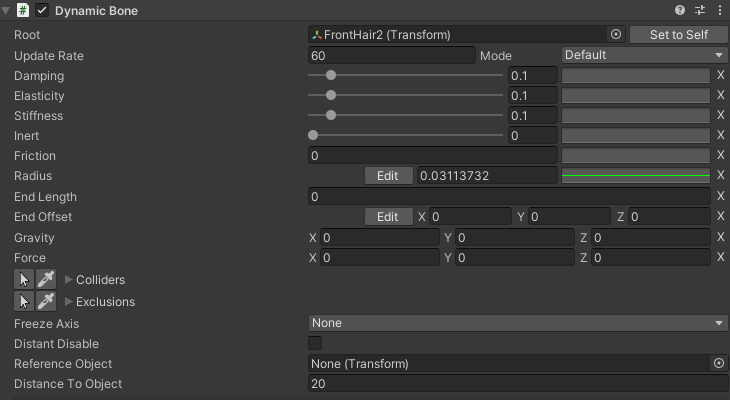
Task: Open the green Radius distribution curve
Action: coord(636,176)
